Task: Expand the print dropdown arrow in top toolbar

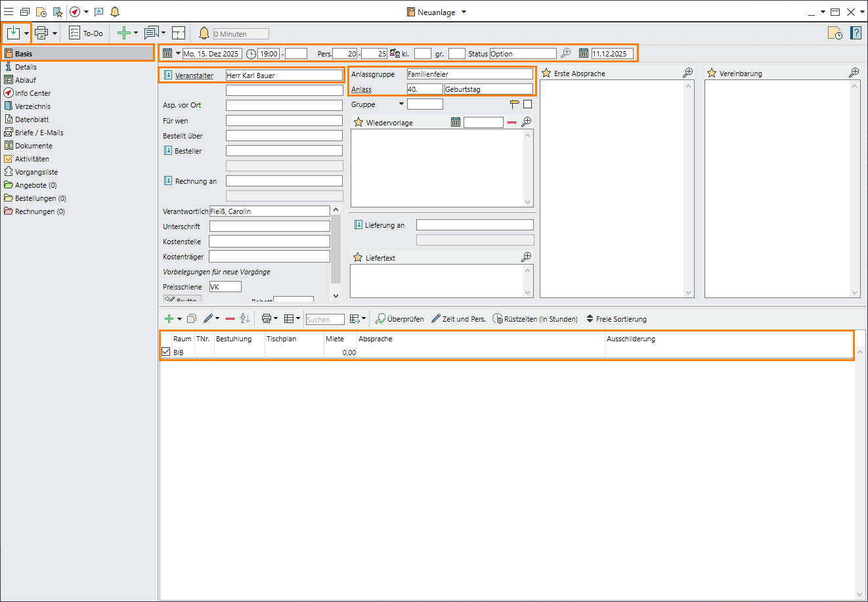Action: 55,33
